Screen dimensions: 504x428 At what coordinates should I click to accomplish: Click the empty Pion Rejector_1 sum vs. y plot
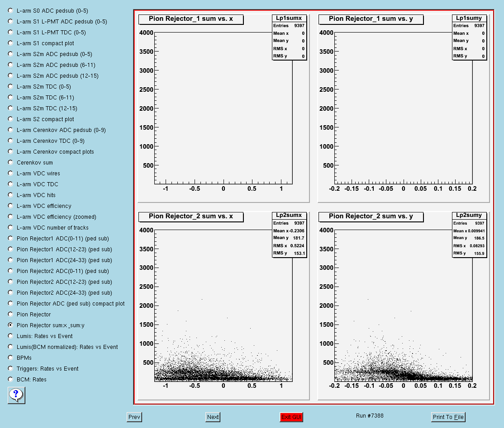(404, 108)
